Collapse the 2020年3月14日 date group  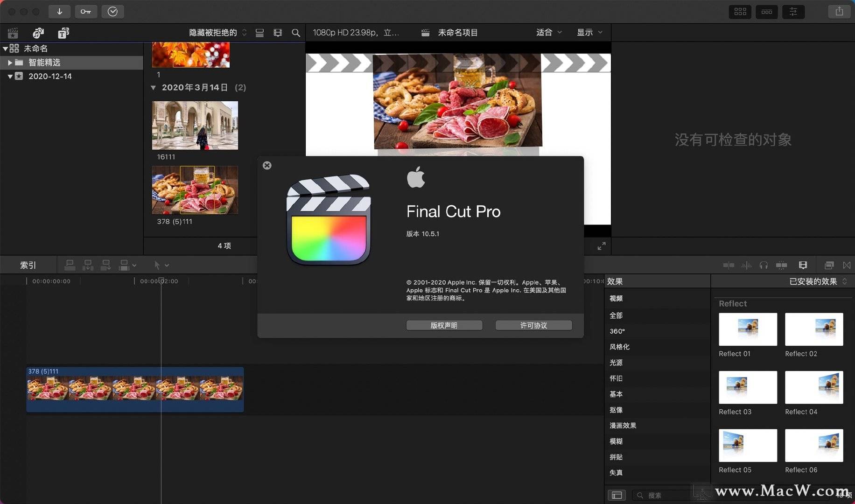click(x=154, y=87)
